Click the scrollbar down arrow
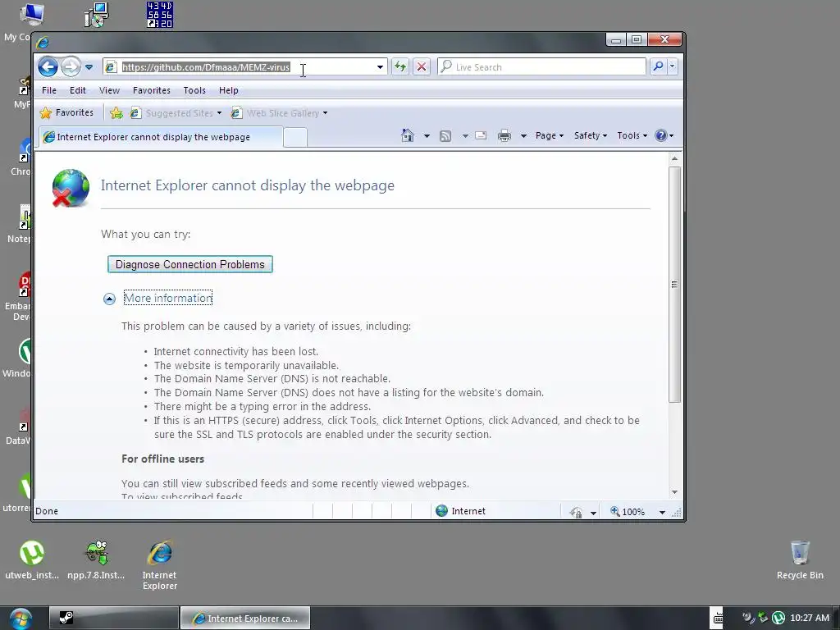 tap(674, 492)
